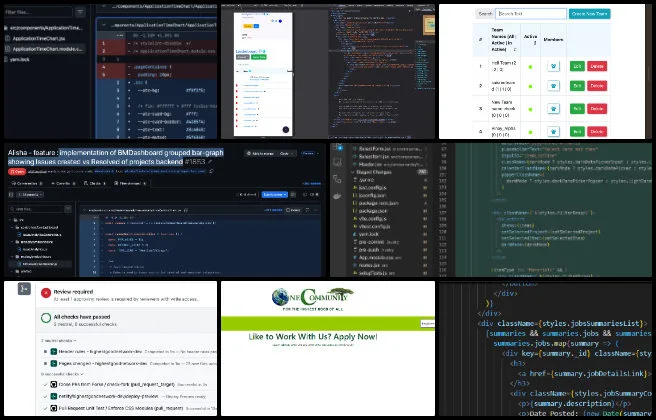This screenshot has width=656, height=420.
Task: Click minimap thumbnail in devtools code panel
Action: point(429,23)
